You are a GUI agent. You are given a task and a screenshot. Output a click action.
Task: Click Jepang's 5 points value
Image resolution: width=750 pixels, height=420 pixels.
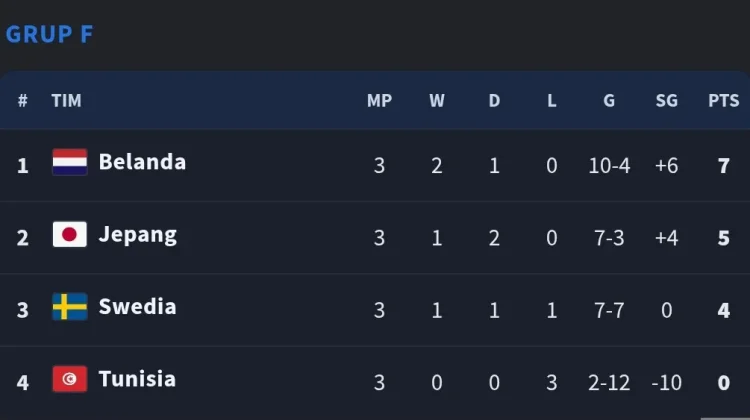(724, 238)
